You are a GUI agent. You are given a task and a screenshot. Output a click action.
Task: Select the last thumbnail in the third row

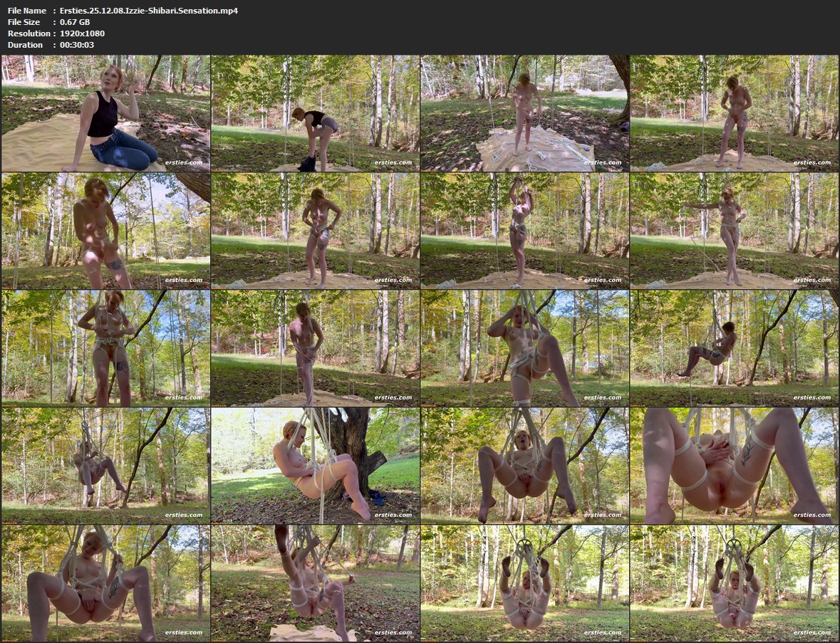734,348
